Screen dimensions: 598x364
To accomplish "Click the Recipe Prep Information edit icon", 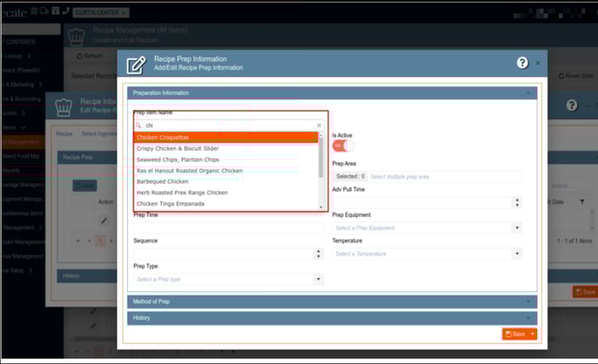I will click(136, 63).
